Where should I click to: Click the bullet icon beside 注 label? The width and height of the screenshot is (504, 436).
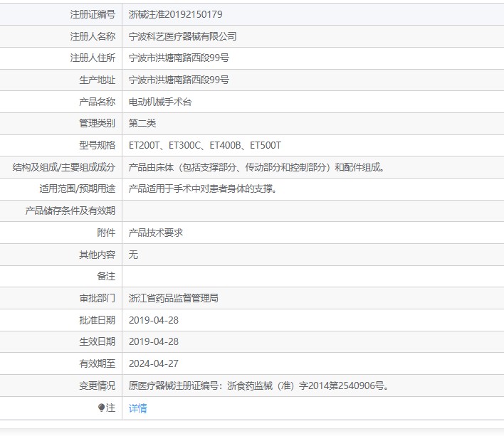point(101,408)
